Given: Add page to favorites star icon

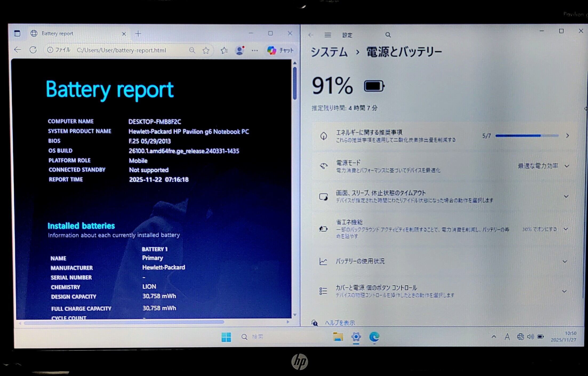Looking at the screenshot, I should tap(206, 50).
